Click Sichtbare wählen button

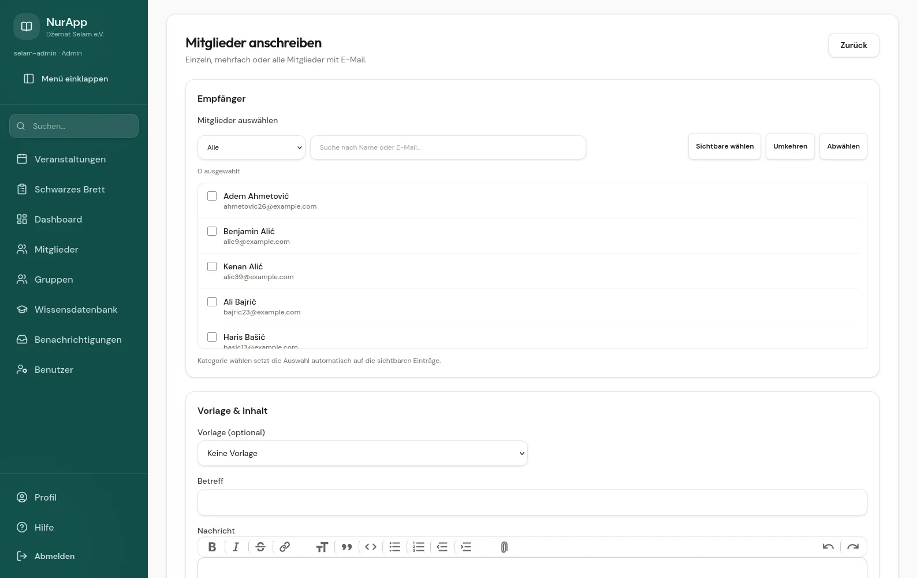[725, 146]
